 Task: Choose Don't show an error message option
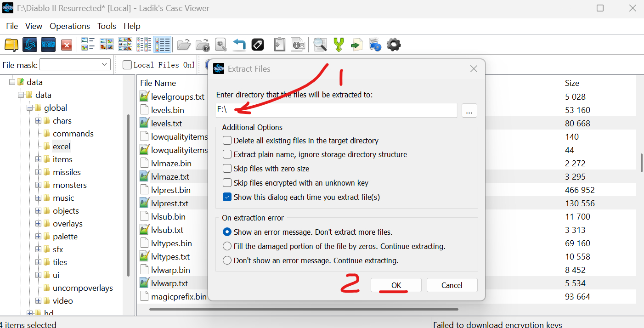227,260
